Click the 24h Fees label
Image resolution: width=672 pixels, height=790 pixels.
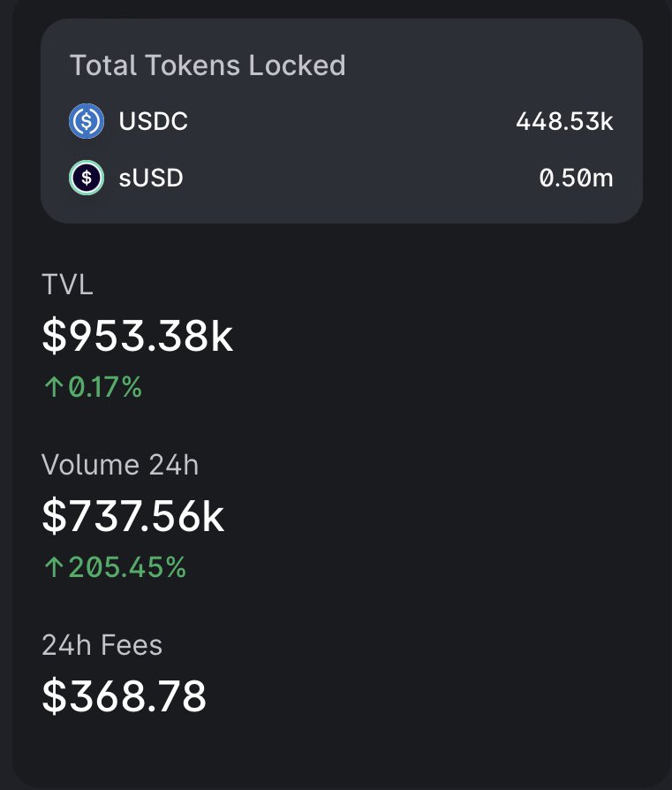(x=102, y=645)
